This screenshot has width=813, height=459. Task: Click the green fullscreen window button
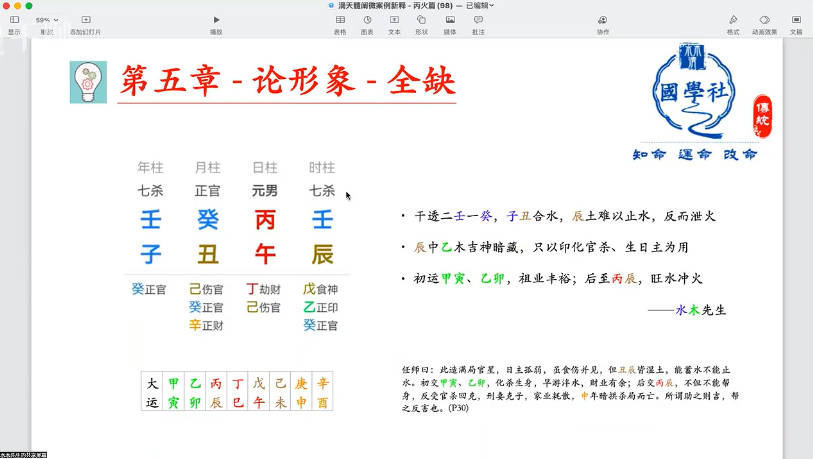pos(28,5)
